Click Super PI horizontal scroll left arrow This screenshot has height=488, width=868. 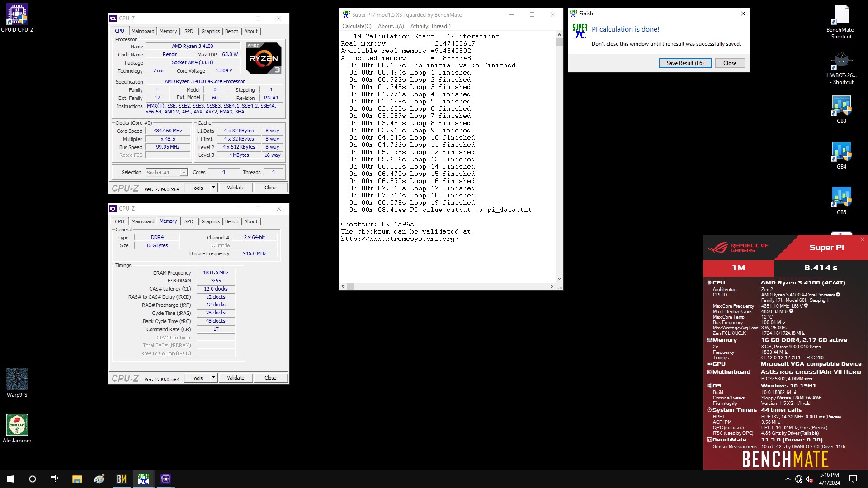[x=343, y=286]
